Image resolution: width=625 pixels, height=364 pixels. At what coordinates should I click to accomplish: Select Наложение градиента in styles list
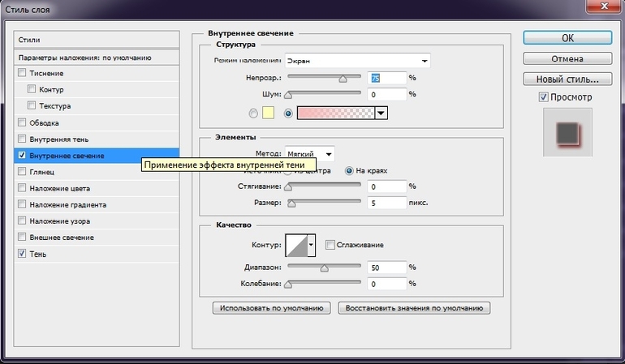click(67, 204)
